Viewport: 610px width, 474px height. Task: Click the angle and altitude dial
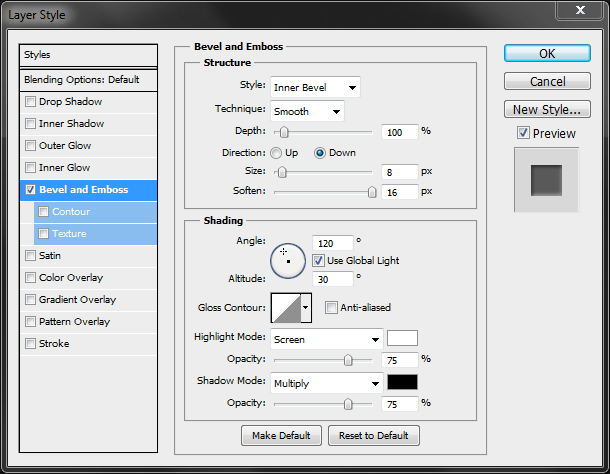(x=288, y=261)
